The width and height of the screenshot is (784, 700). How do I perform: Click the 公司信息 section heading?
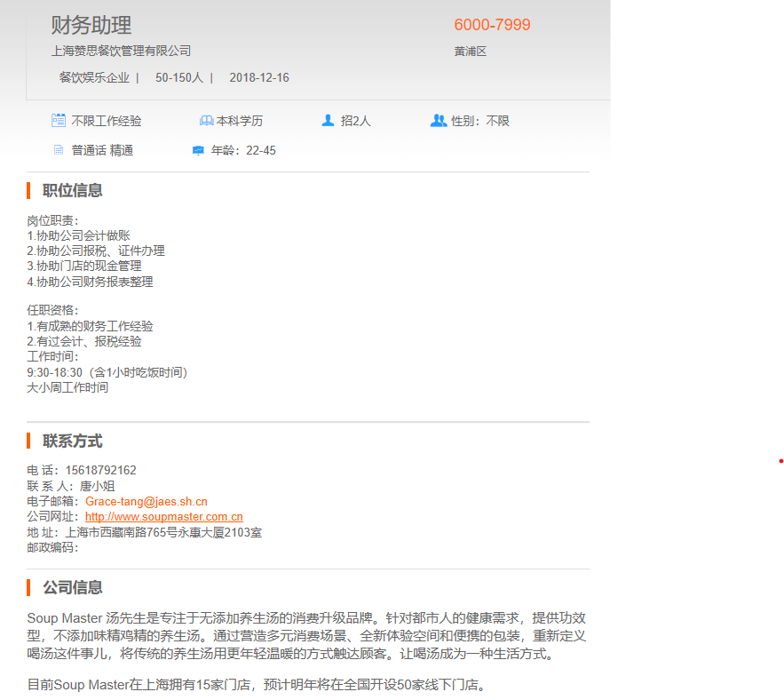(72, 587)
